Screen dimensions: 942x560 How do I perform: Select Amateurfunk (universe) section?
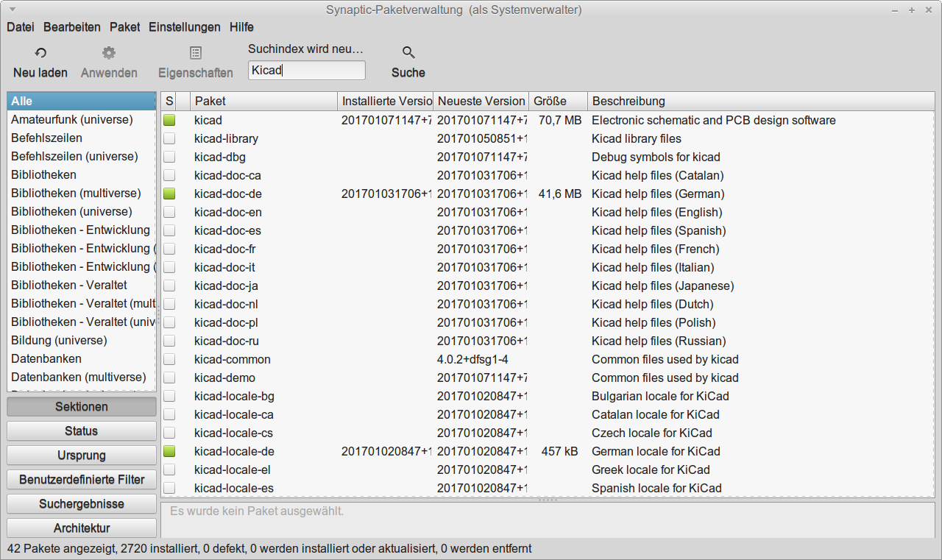(x=81, y=120)
